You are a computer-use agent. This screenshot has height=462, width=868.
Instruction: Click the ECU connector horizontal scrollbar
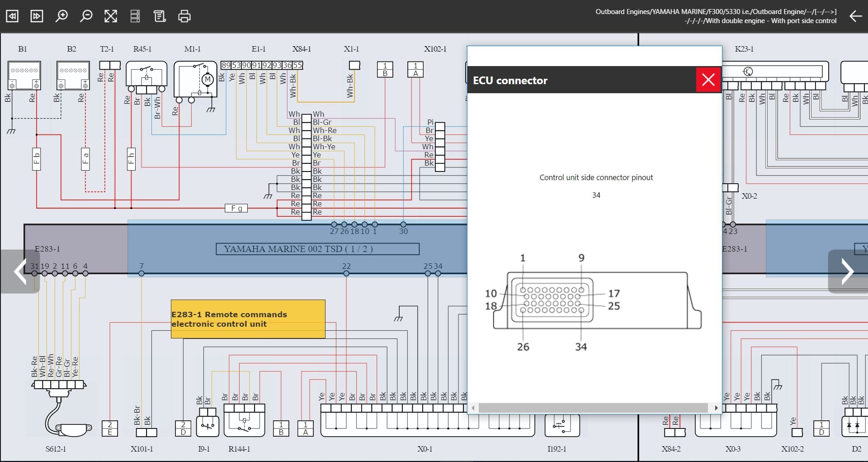click(x=593, y=408)
